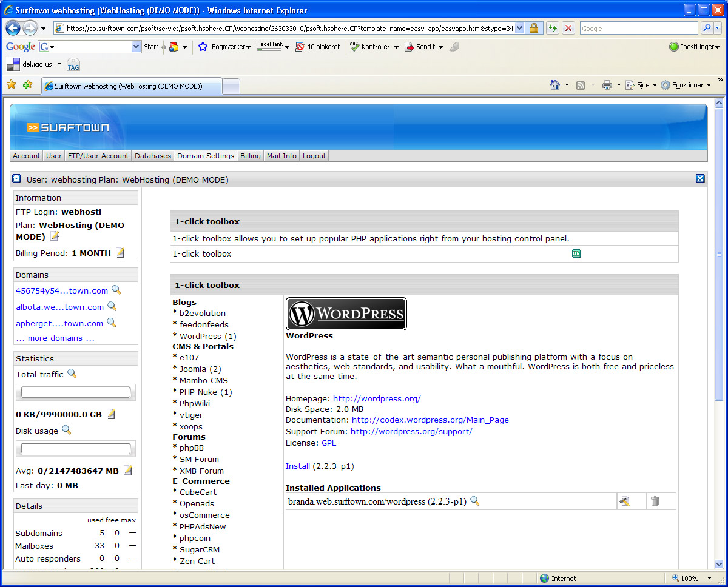This screenshot has height=587, width=728.
Task: Select phpBB in the Forums list
Action: (x=192, y=448)
